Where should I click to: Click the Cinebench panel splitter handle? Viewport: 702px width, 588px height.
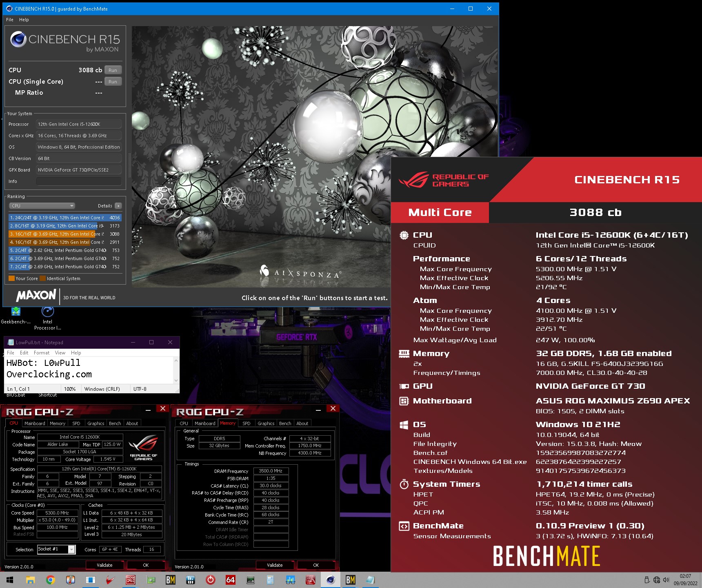pos(130,165)
